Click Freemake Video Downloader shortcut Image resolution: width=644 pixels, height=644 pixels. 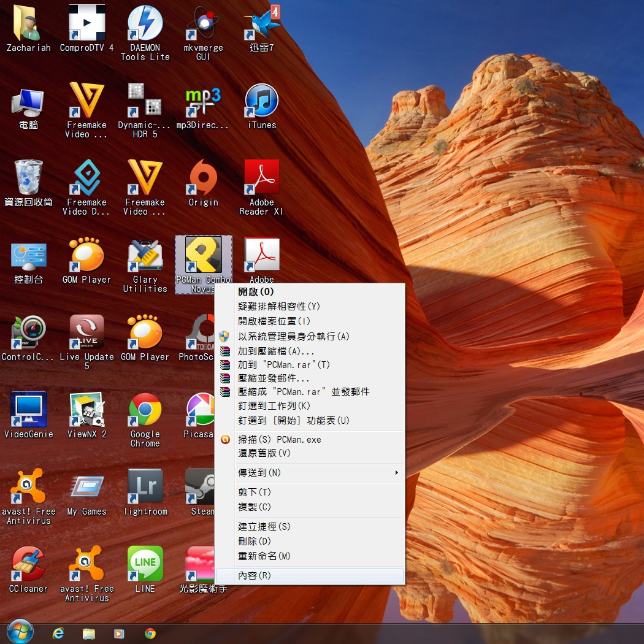pyautogui.click(x=86, y=187)
